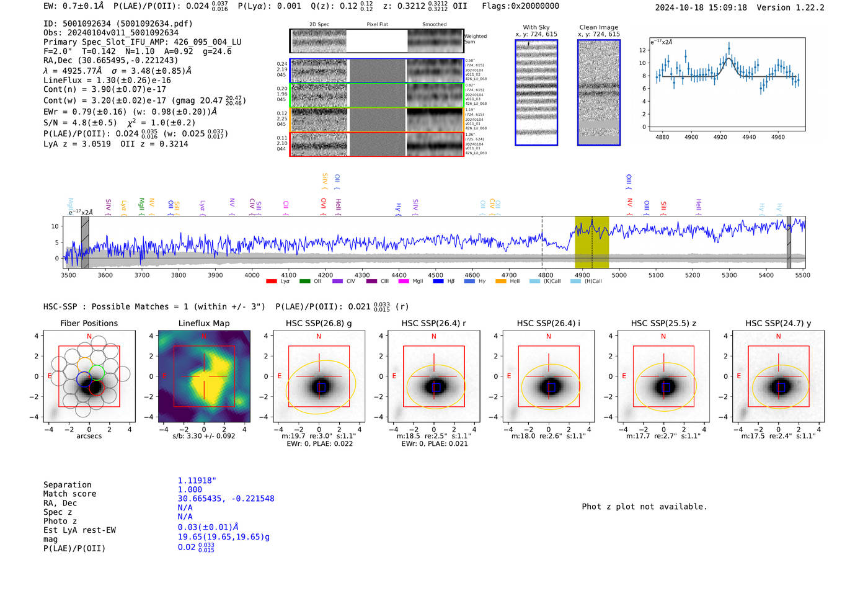This screenshot has width=868, height=591.
Task: Click the m:19.7 re:3.0" caption under g image
Action: coord(319,436)
